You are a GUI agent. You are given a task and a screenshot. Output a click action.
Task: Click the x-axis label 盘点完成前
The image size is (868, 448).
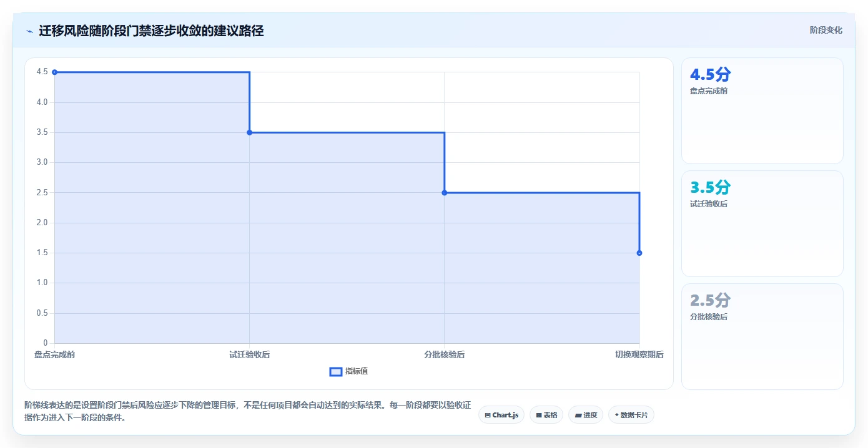(x=54, y=355)
